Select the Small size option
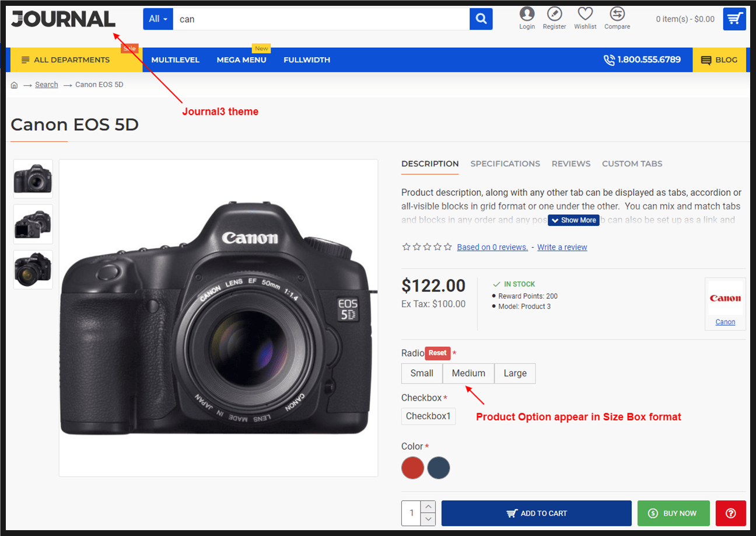This screenshot has width=756, height=536. (422, 373)
